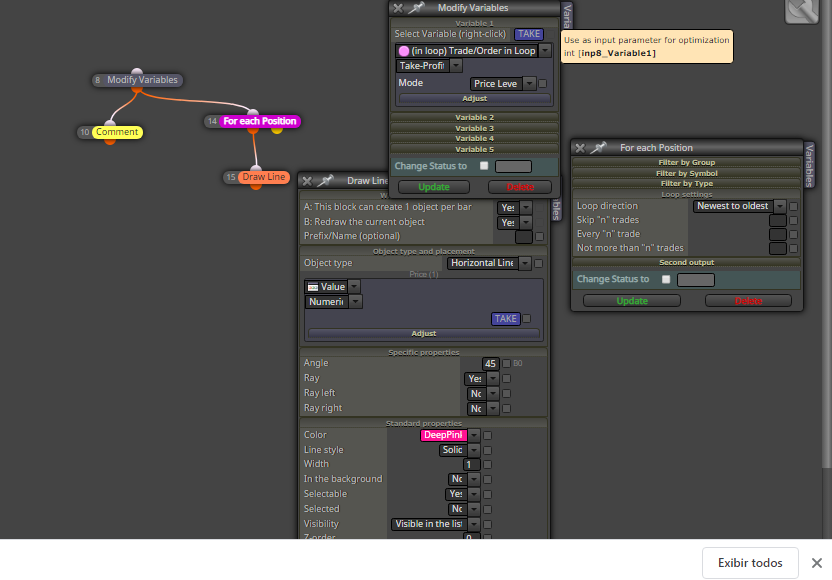Expand Variable 5 section
The image size is (832, 580).
pyautogui.click(x=474, y=149)
